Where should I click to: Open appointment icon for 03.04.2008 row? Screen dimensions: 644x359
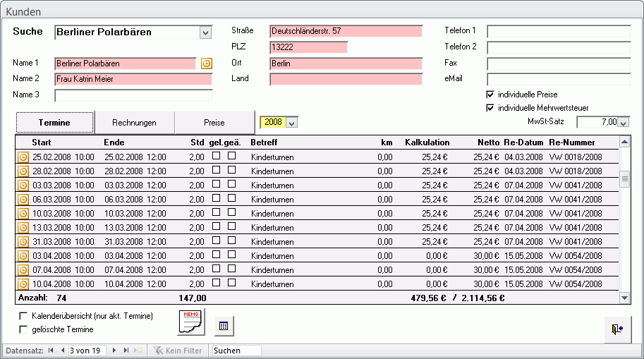(23, 255)
